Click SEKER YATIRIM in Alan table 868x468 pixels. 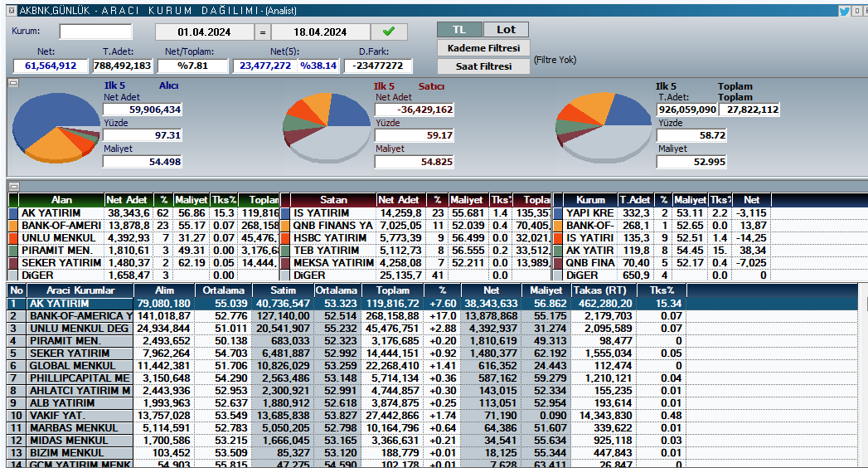tap(61, 262)
